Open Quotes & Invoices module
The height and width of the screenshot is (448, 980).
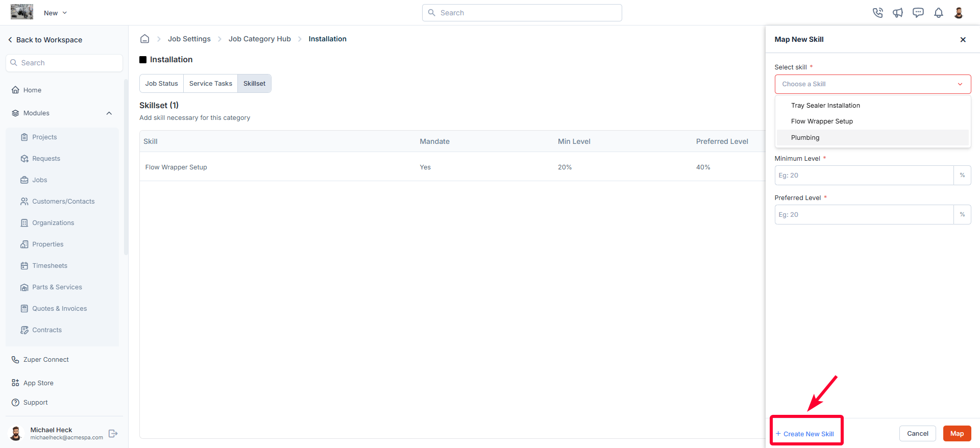[x=54, y=309]
